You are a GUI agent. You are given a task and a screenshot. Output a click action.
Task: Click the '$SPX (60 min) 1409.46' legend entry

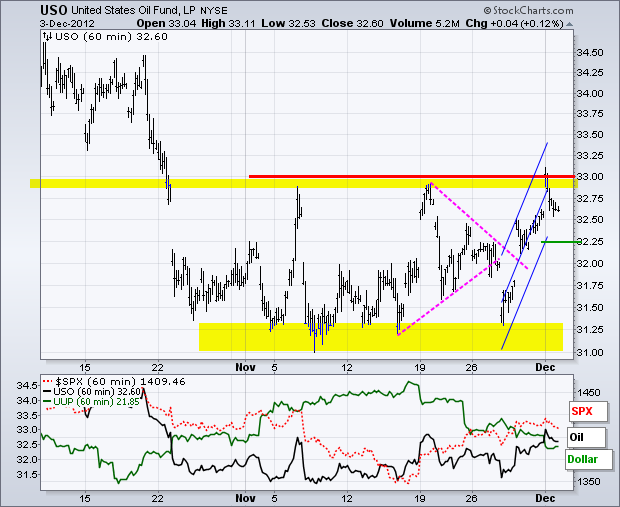pos(114,382)
